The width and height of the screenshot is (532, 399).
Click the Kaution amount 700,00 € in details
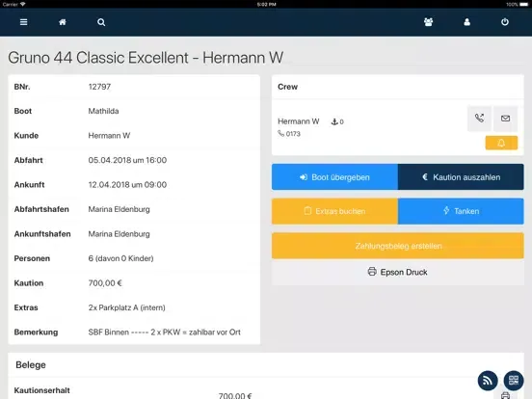pos(105,283)
